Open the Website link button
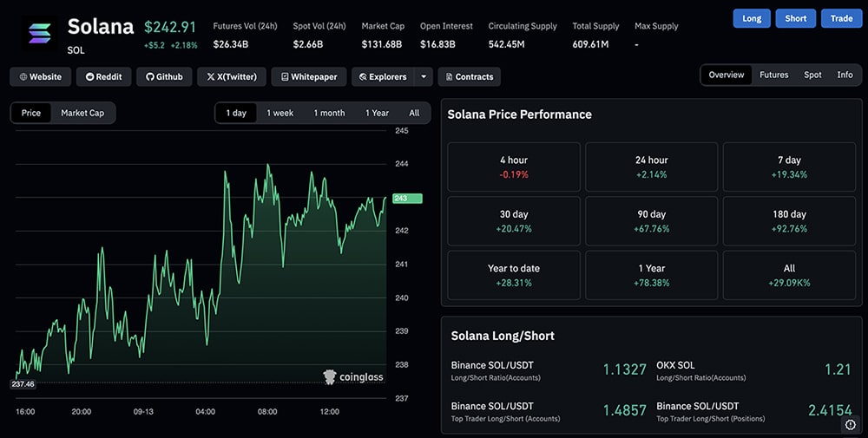The height and width of the screenshot is (438, 868). pos(41,77)
